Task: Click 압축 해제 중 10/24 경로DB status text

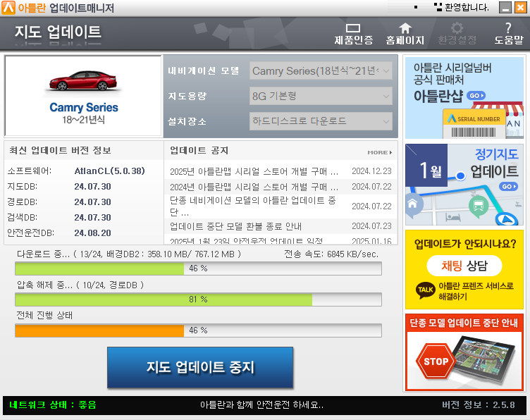Action: coord(80,285)
